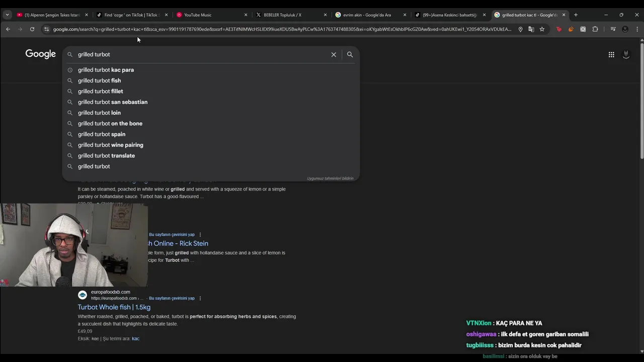Image resolution: width=644 pixels, height=362 pixels.
Task: Open the Chrome three-dot menu
Action: pyautogui.click(x=637, y=29)
